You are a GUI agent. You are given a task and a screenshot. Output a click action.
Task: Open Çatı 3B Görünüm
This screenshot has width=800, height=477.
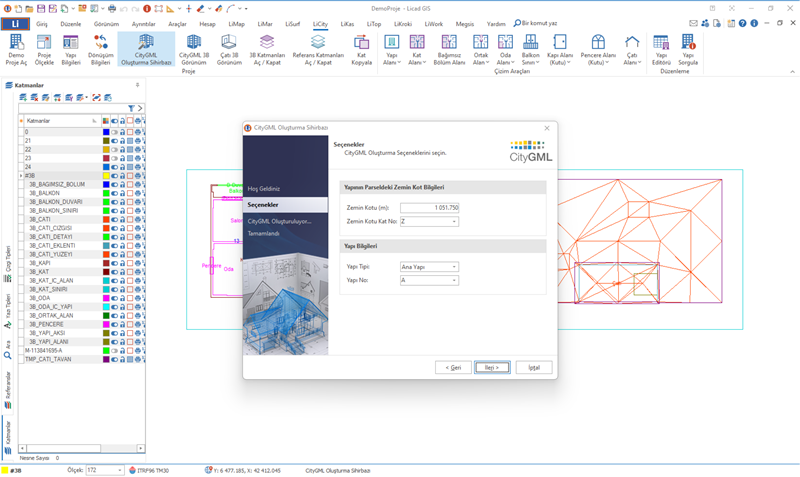[x=229, y=49]
